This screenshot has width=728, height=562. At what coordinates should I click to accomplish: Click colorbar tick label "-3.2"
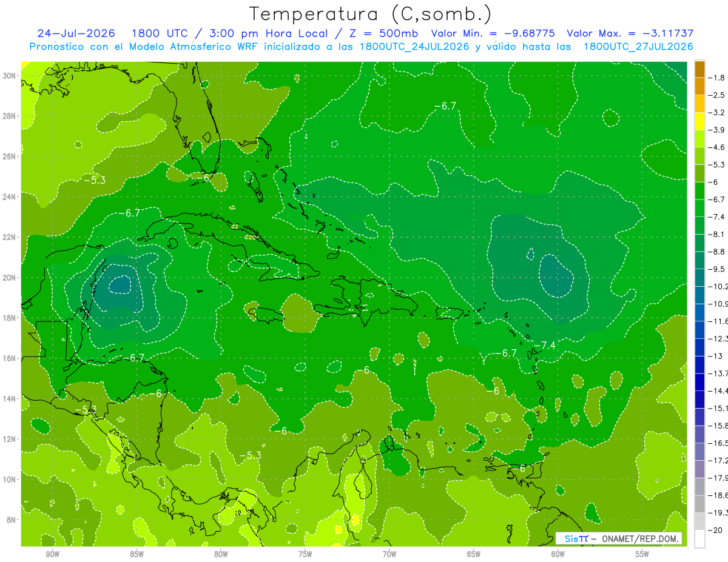716,113
